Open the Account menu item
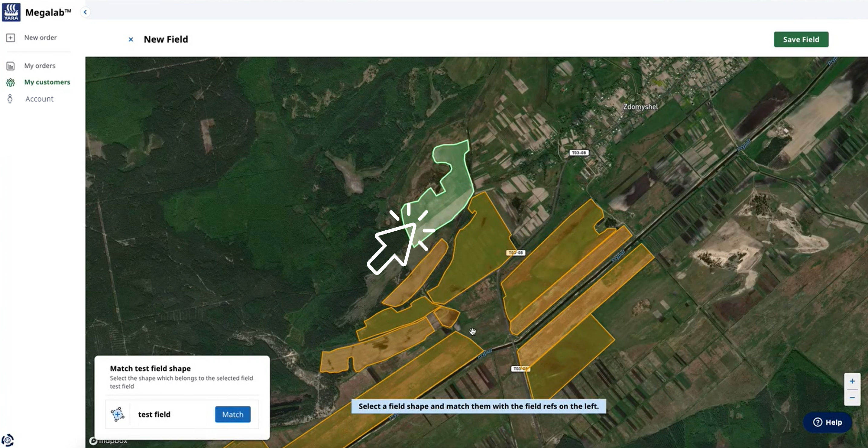The width and height of the screenshot is (868, 448). (39, 99)
